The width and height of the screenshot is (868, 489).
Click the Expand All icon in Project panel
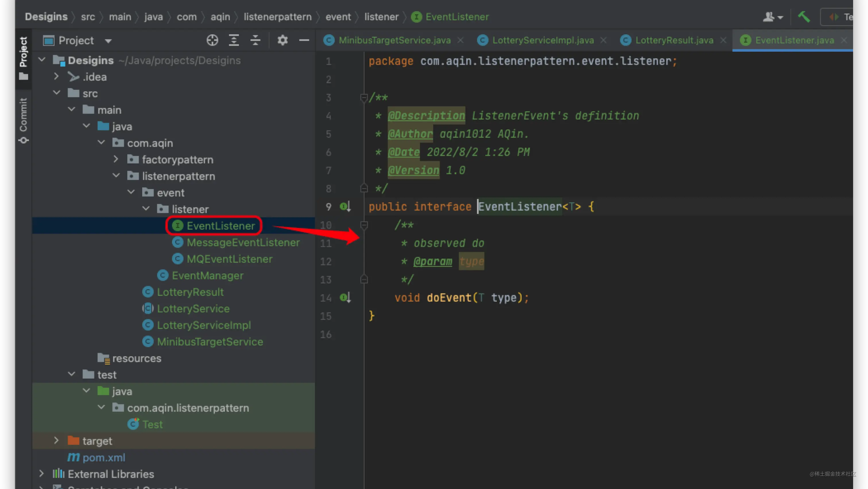point(234,41)
